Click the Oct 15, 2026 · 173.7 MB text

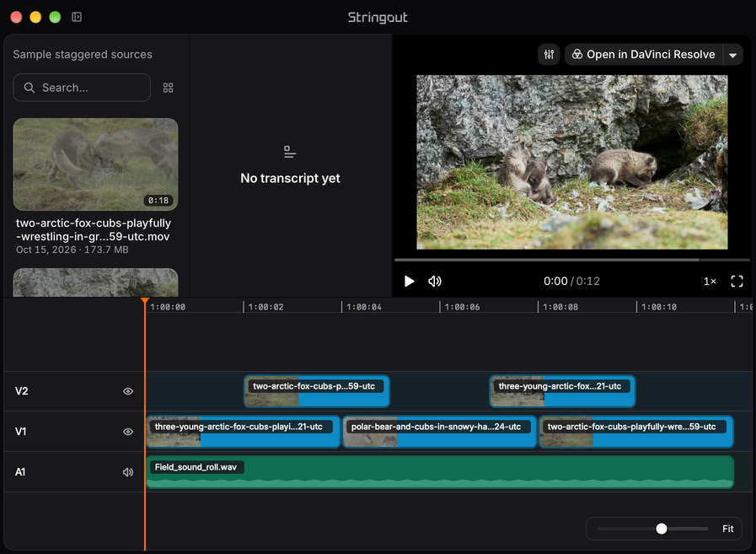click(x=72, y=250)
